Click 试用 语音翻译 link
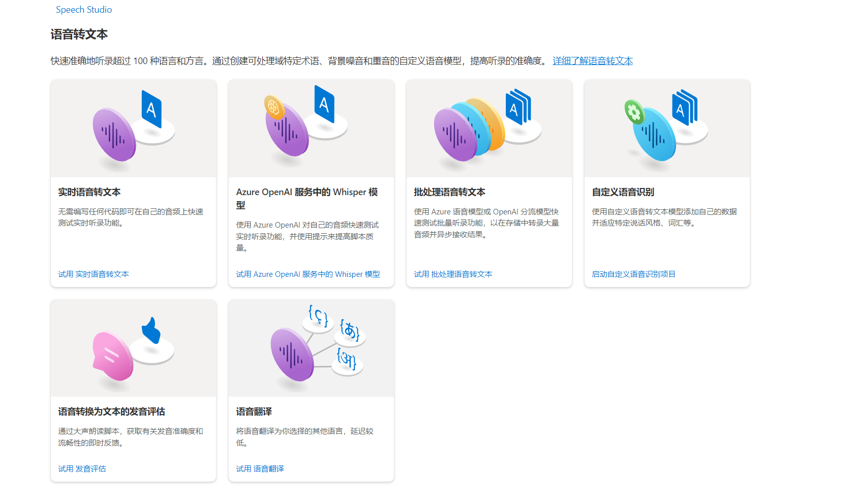The width and height of the screenshot is (855, 504). coord(260,469)
